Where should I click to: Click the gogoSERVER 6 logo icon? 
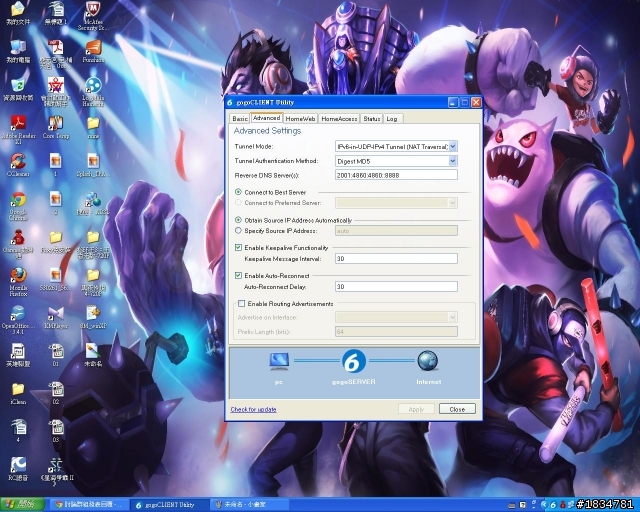[x=353, y=361]
